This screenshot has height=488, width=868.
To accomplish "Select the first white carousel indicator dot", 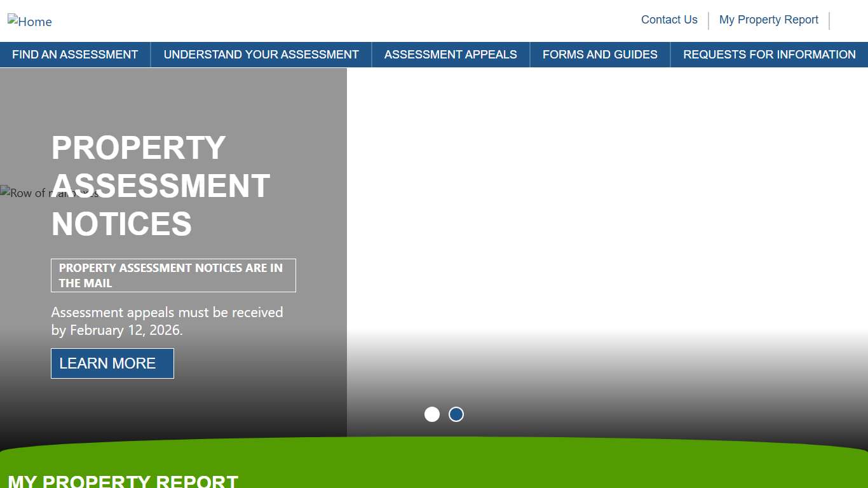I will (432, 414).
